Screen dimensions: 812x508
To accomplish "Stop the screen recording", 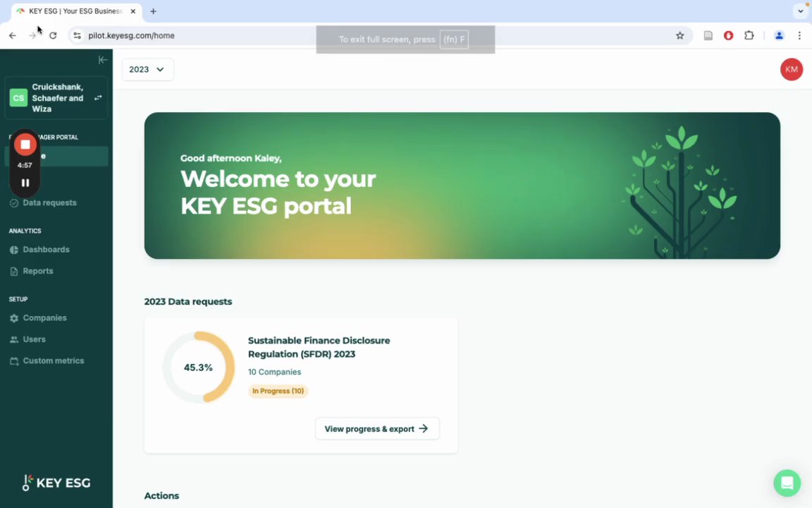I will (x=25, y=145).
